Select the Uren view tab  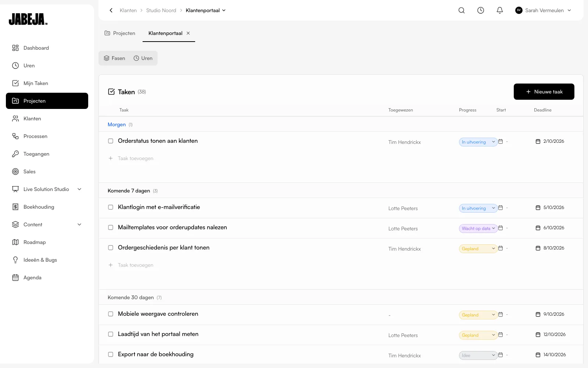tap(143, 58)
